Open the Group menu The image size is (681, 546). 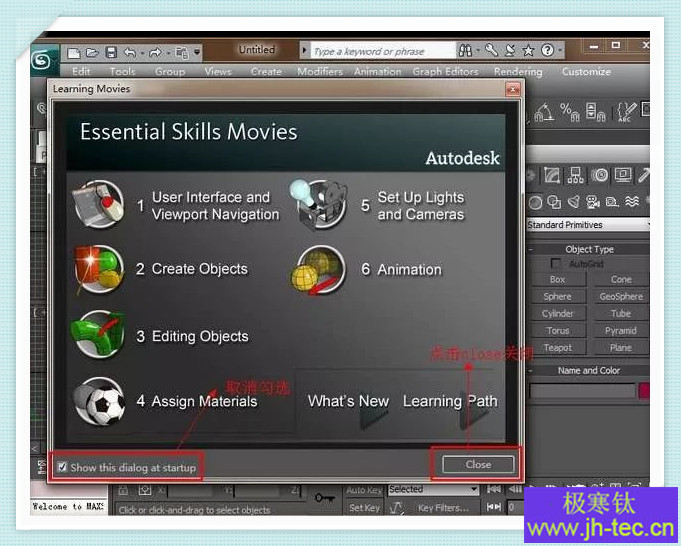click(170, 72)
